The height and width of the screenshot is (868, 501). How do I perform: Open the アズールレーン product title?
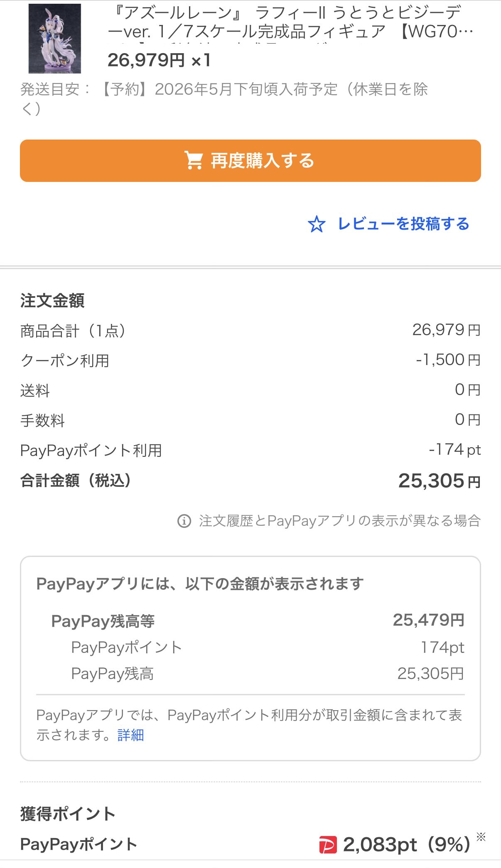tap(290, 22)
